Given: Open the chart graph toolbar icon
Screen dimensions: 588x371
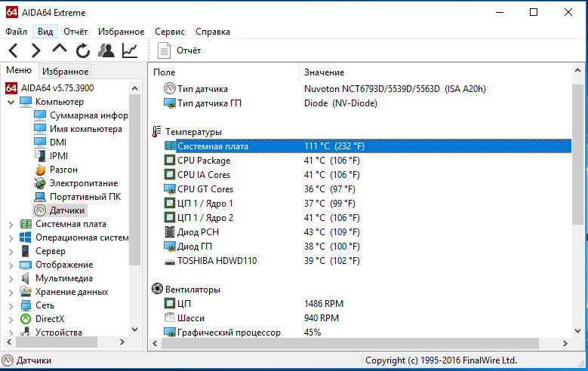Looking at the screenshot, I should coord(130,51).
